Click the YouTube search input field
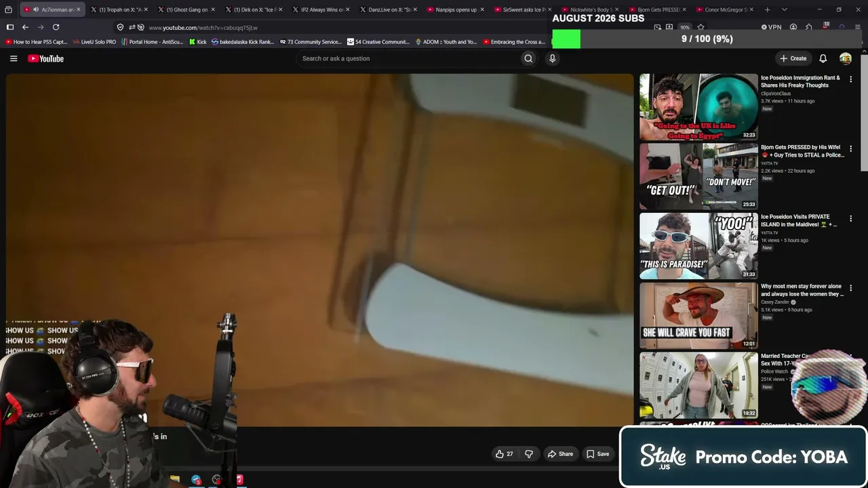 coord(407,58)
